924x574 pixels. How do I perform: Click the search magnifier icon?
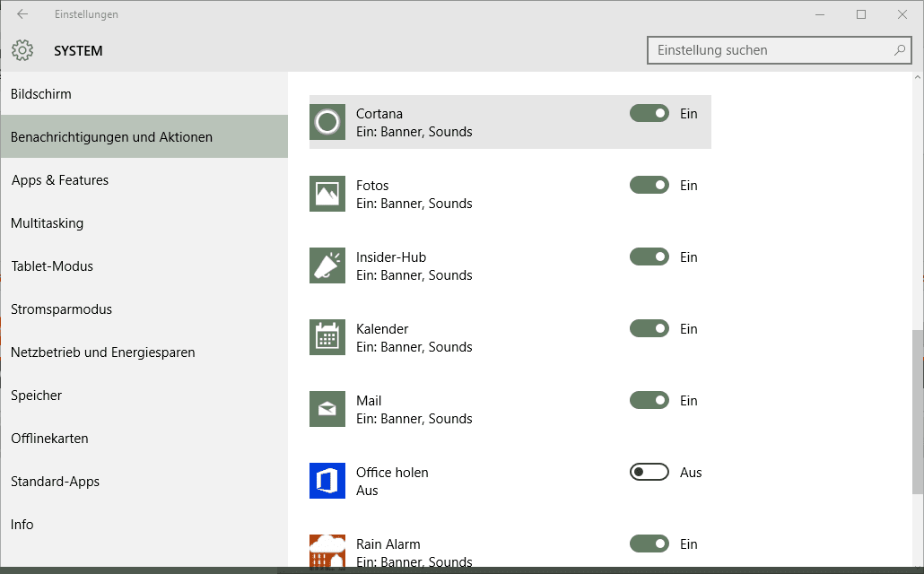tap(900, 50)
